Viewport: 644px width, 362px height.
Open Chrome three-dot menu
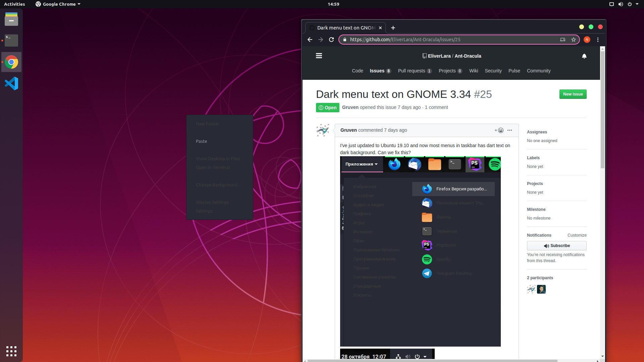click(x=598, y=40)
